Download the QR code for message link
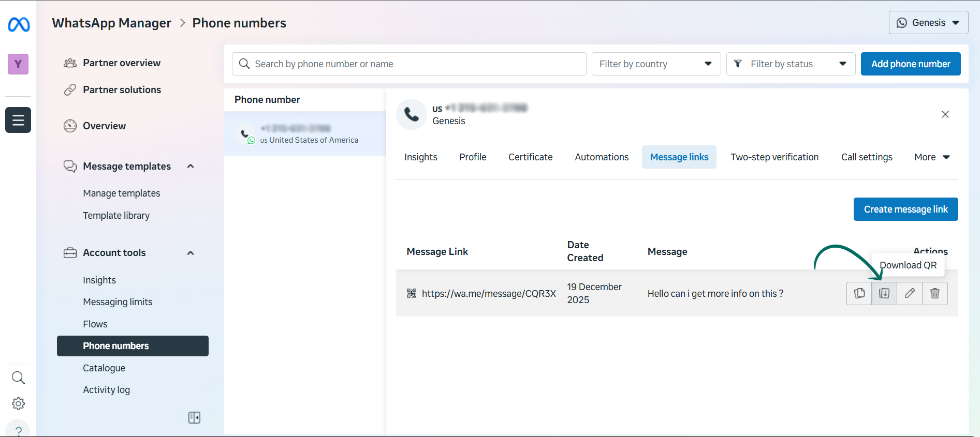The width and height of the screenshot is (980, 437). 884,293
